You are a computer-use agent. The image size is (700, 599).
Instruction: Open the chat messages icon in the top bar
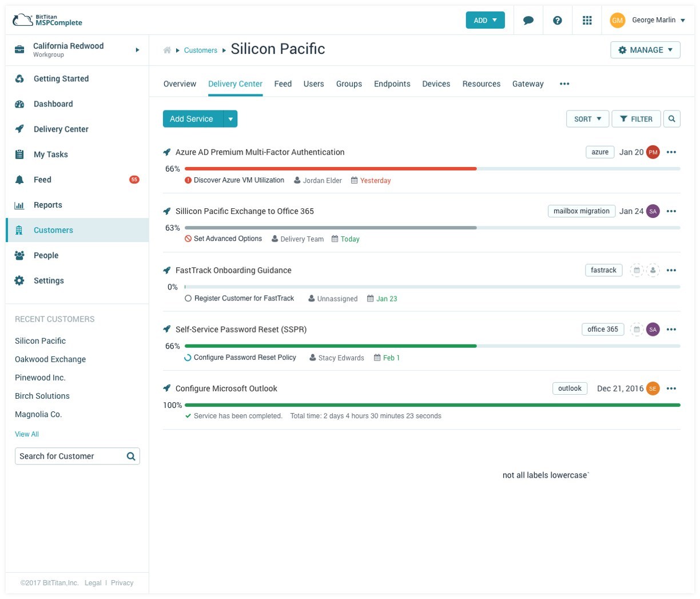528,19
